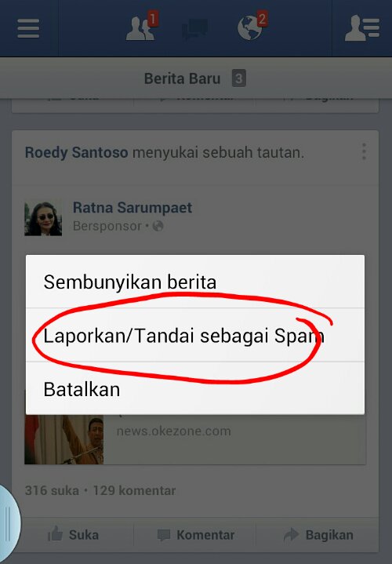Open Ratna Sarumpaet page link
The image size is (392, 564).
(132, 208)
